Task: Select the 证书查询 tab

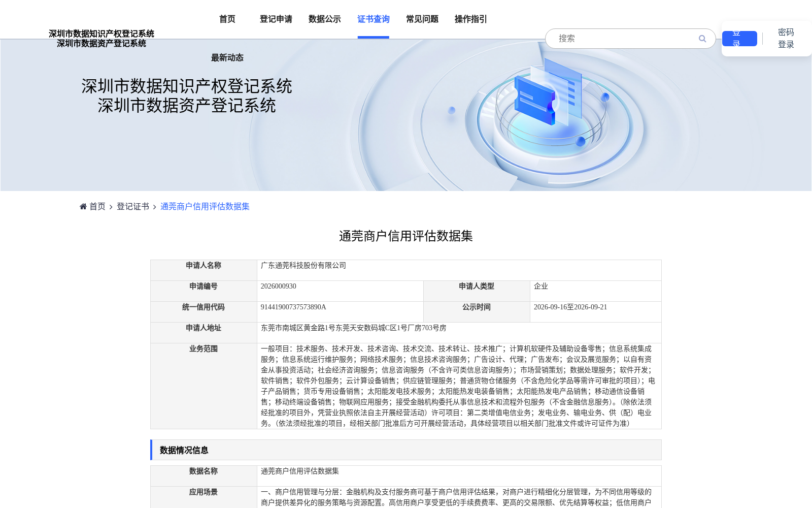Action: pos(374,19)
